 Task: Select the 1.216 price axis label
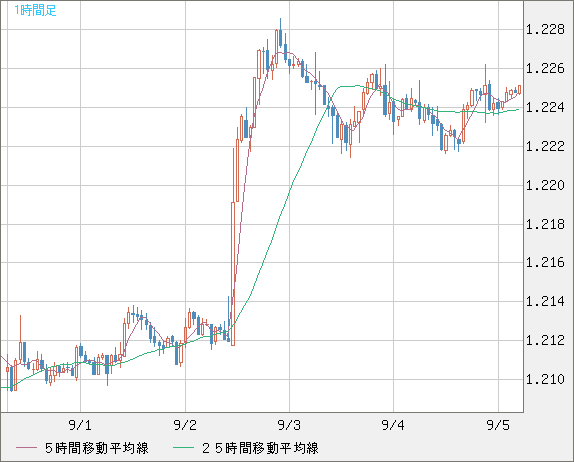click(545, 262)
